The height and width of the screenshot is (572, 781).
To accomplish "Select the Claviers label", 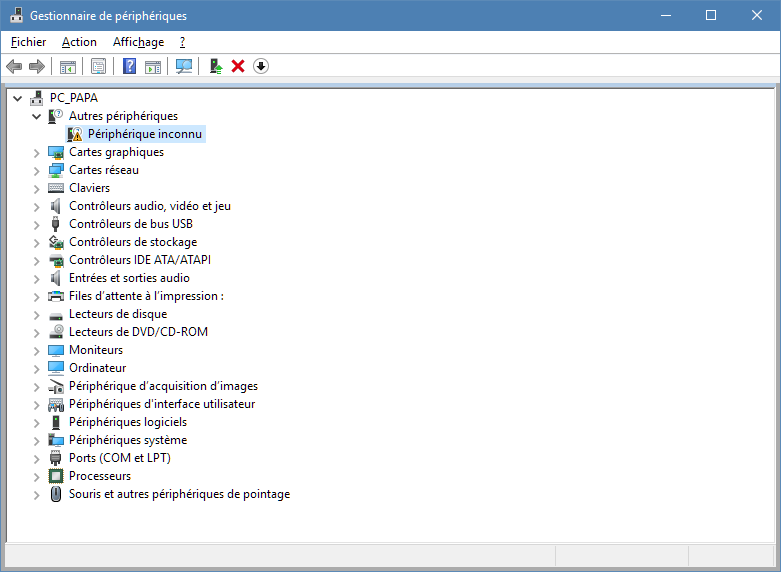I will point(90,188).
